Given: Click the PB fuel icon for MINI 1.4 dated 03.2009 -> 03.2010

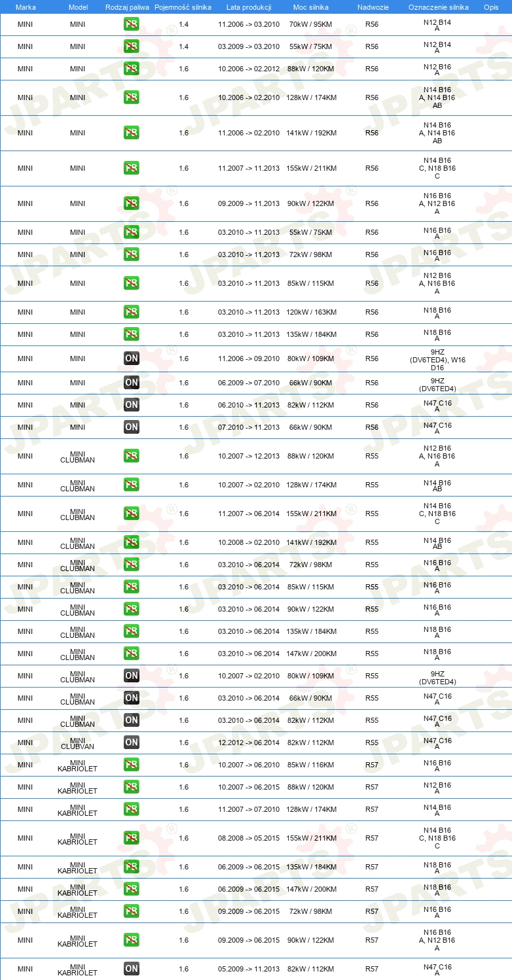Looking at the screenshot, I should coord(131,46).
